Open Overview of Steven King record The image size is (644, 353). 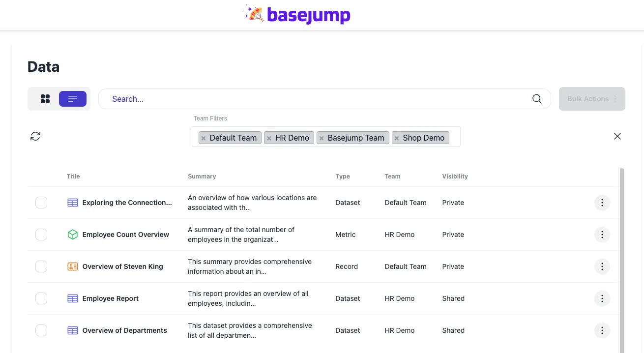click(x=123, y=266)
